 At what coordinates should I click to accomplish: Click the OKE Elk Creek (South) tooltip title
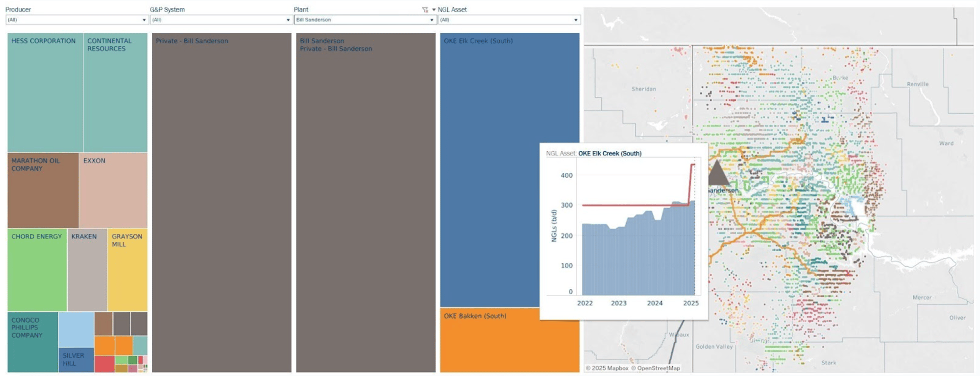(610, 153)
